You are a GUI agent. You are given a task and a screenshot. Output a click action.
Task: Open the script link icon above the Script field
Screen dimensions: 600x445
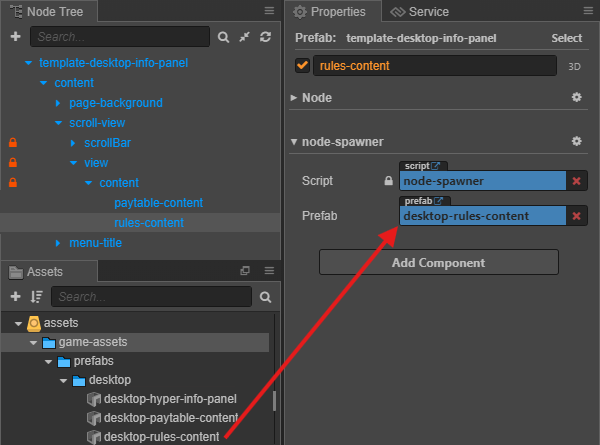coord(435,166)
